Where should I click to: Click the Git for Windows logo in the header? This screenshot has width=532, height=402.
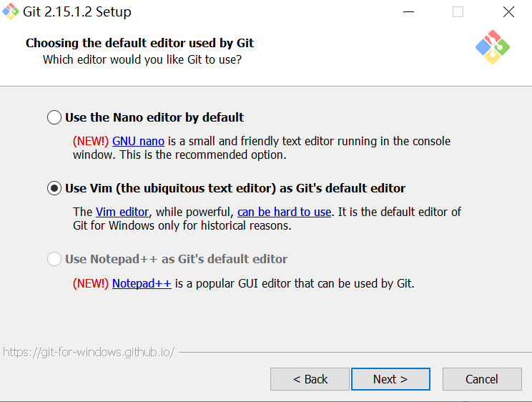coord(493,47)
